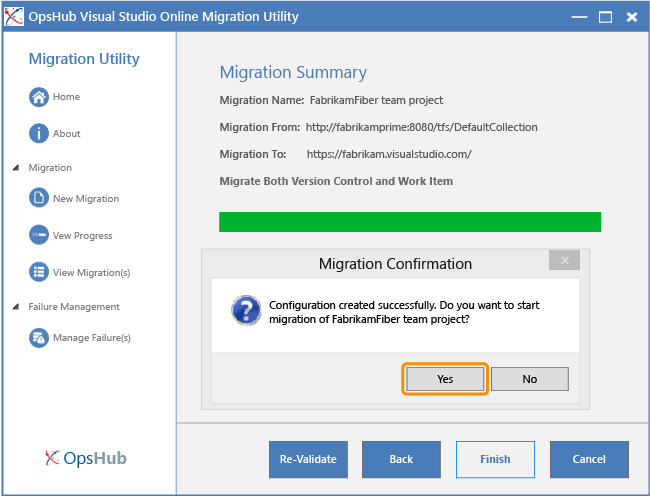Viewport: 650px width, 497px height.
Task: Cancel the migration wizard
Action: (589, 459)
